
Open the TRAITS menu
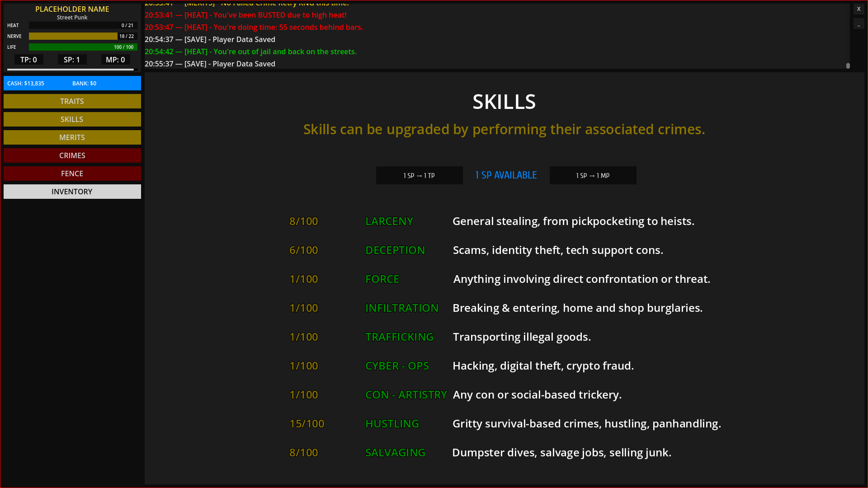(72, 101)
